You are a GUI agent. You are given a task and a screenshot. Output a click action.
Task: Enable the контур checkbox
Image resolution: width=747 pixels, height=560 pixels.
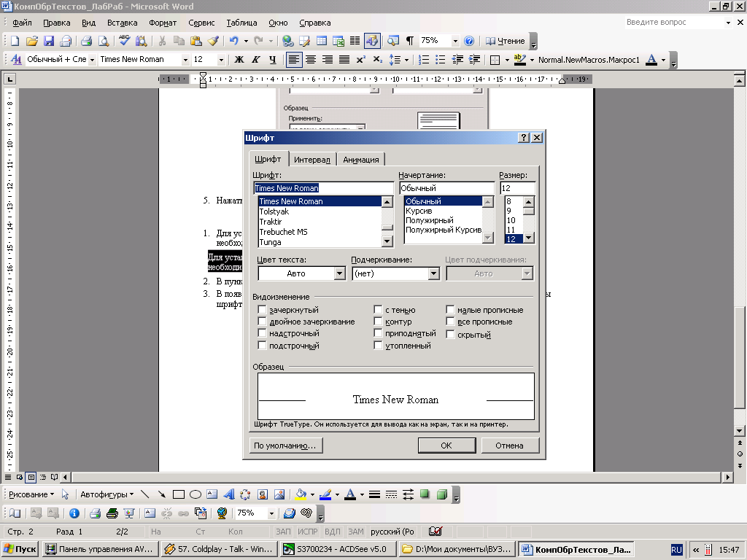pyautogui.click(x=379, y=322)
